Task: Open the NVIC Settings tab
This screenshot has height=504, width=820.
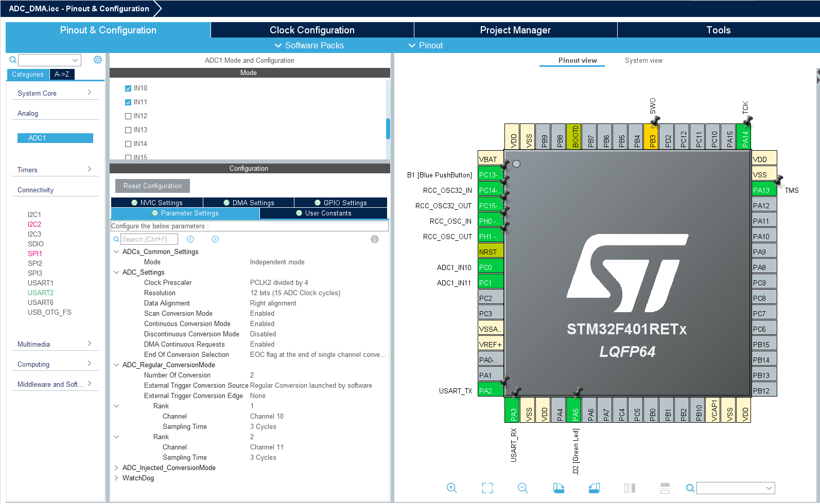Action: (x=157, y=203)
